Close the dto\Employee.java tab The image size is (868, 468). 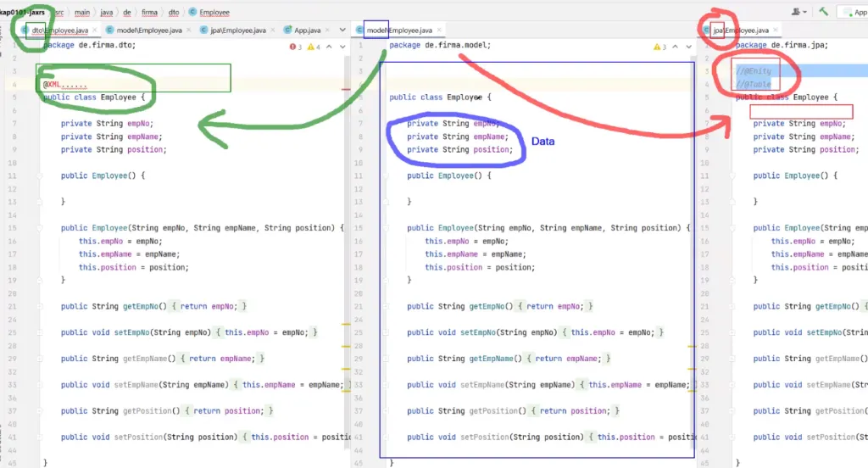(95, 30)
